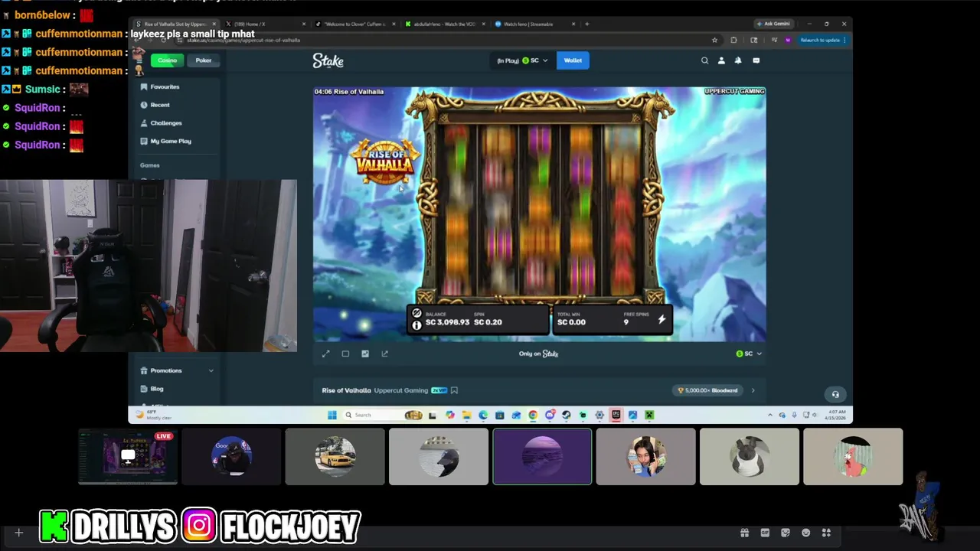
Task: Open the Stake chat panel icon
Action: pos(756,60)
